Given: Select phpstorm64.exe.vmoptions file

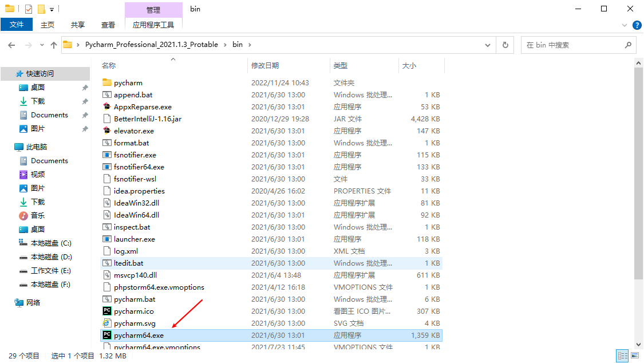Looking at the screenshot, I should point(271,287).
